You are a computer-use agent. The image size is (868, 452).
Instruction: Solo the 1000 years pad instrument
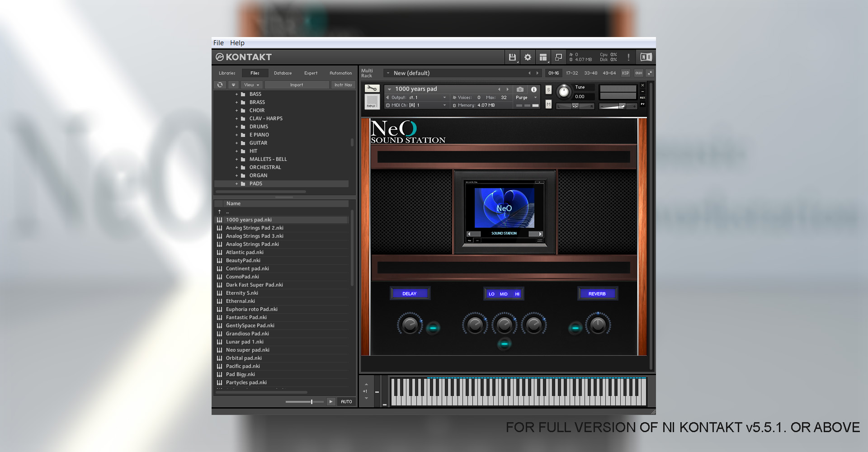pyautogui.click(x=548, y=90)
